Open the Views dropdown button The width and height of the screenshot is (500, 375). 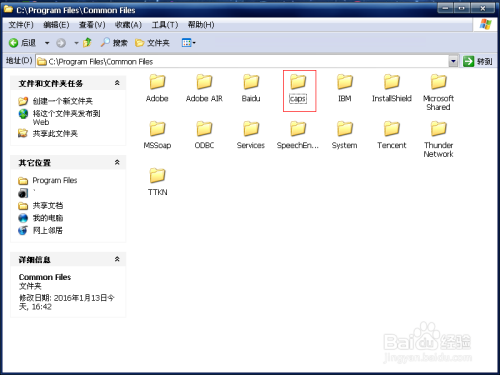point(188,43)
